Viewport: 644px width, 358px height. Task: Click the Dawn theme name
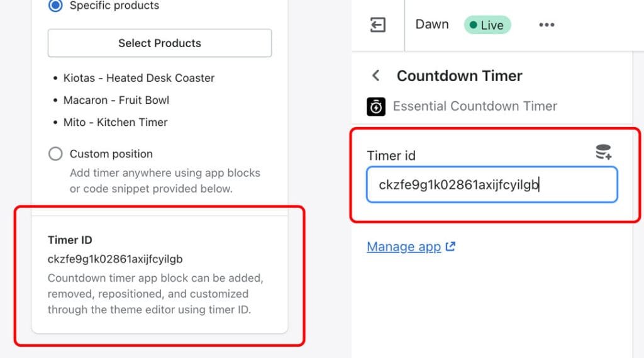click(x=432, y=25)
